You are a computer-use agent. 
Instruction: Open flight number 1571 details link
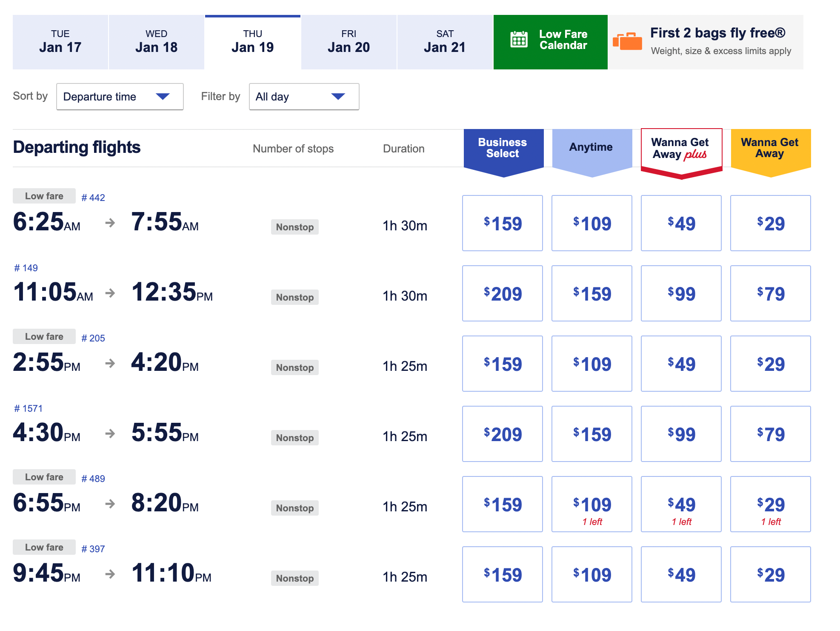coord(29,408)
